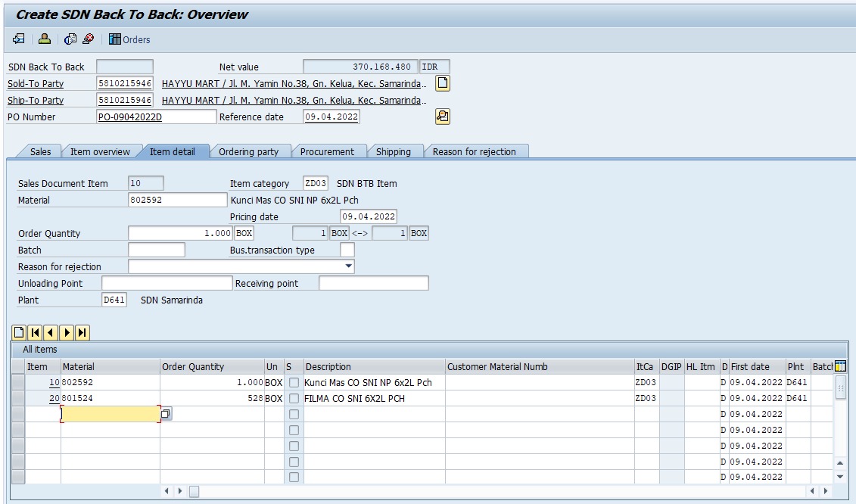This screenshot has height=504, width=856.
Task: Click the header partner person icon
Action: 45,39
